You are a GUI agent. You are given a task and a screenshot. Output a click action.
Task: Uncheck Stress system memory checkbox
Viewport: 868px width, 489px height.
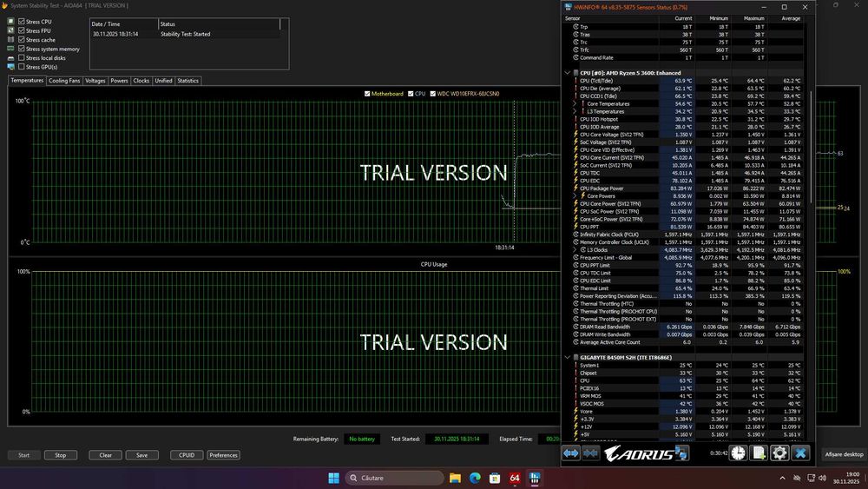point(22,49)
